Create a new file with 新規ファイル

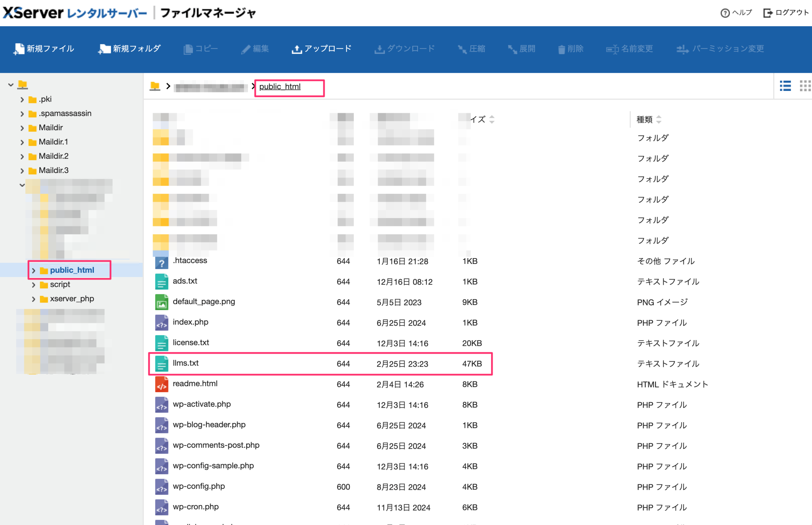[x=45, y=49]
